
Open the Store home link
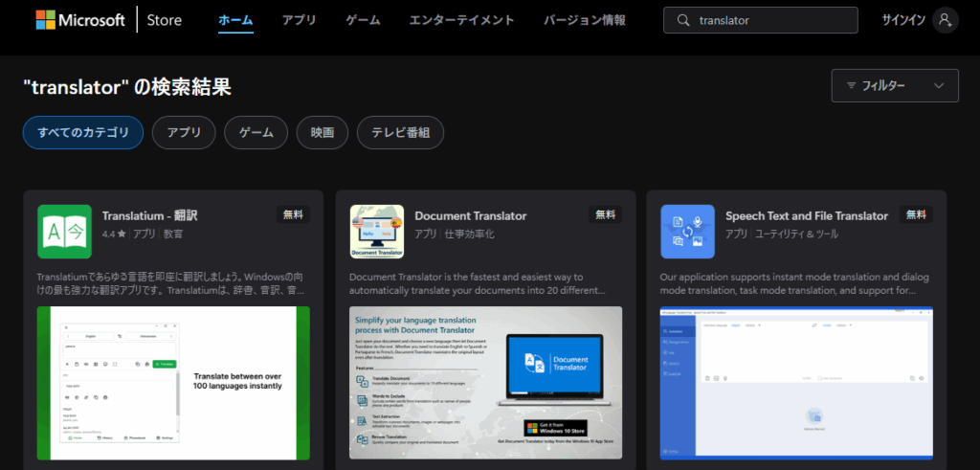[165, 20]
